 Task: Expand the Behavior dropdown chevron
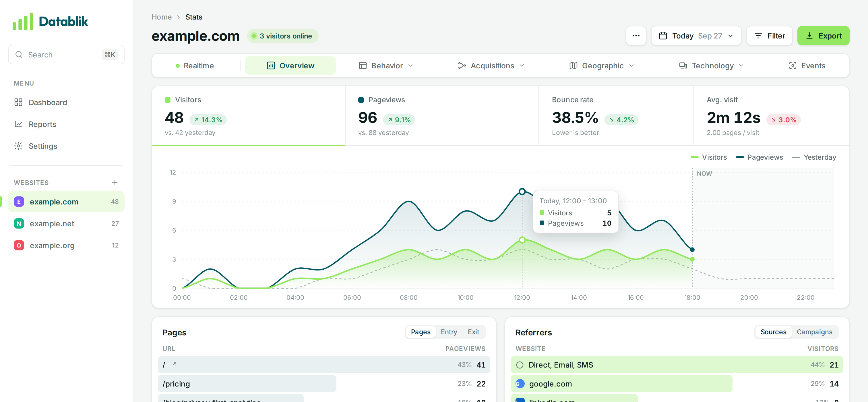pyautogui.click(x=410, y=66)
